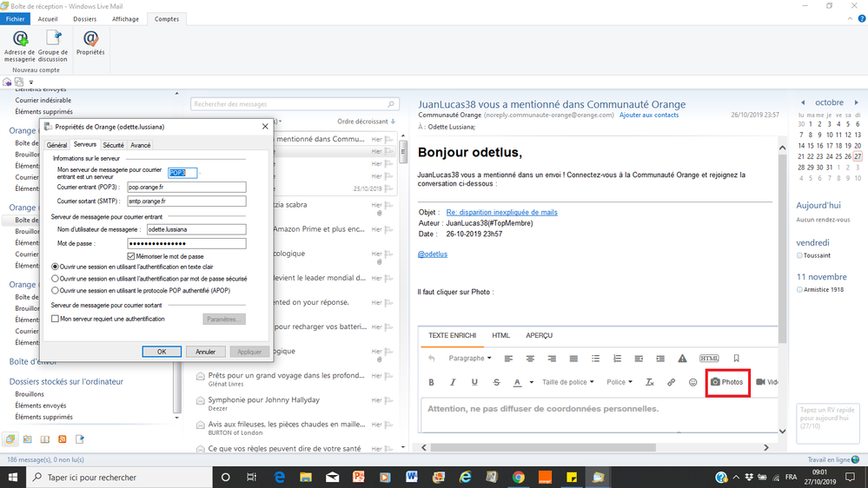The height and width of the screenshot is (488, 868).
Task: Open PowerPoint from the taskbar
Action: tap(358, 477)
